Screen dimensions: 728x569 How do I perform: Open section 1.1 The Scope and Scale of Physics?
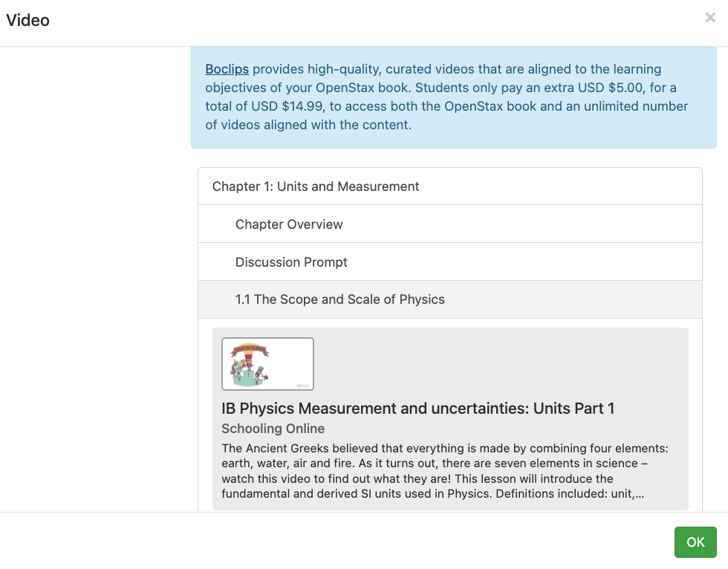click(339, 299)
